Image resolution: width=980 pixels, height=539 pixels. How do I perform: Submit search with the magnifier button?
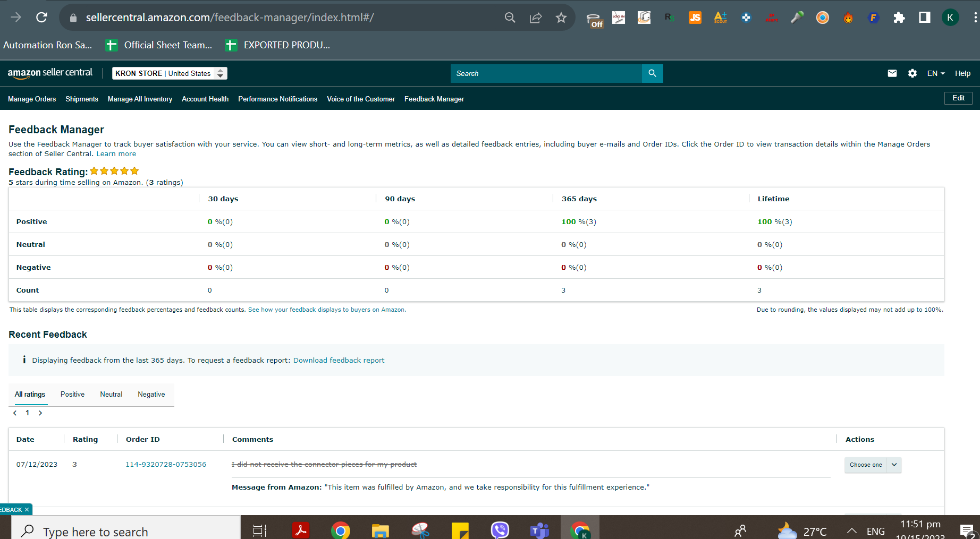pyautogui.click(x=653, y=73)
